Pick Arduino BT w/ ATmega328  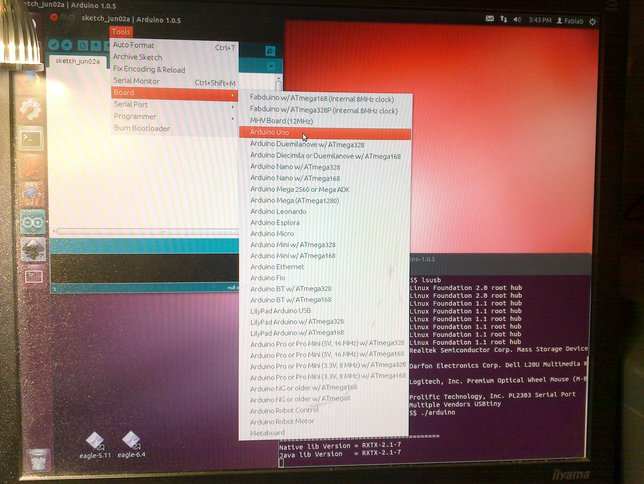click(324, 289)
